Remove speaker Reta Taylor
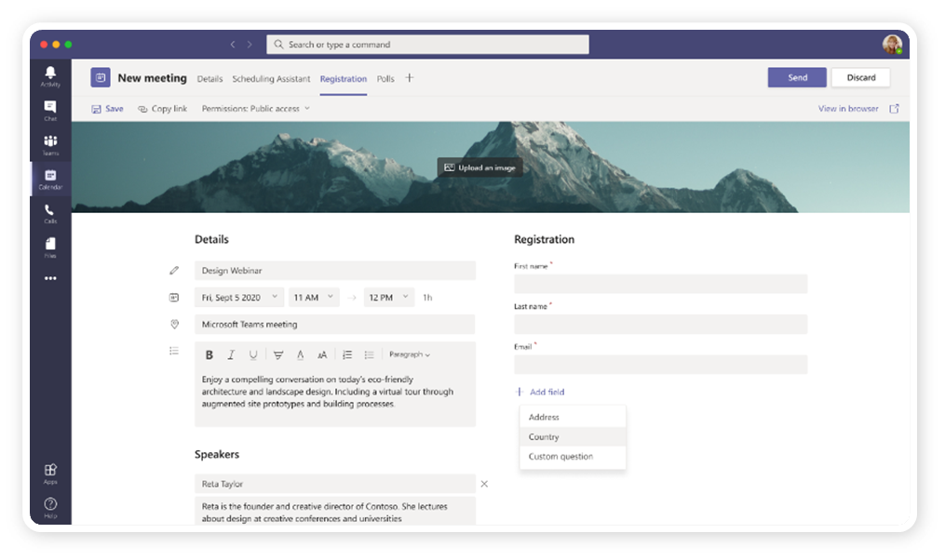 [x=484, y=484]
